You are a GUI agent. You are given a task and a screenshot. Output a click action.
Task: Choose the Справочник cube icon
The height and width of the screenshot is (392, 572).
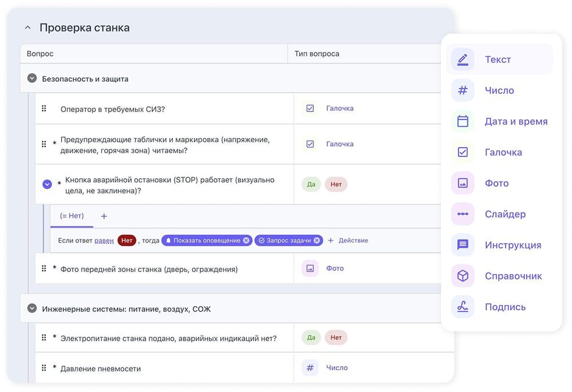click(x=463, y=276)
